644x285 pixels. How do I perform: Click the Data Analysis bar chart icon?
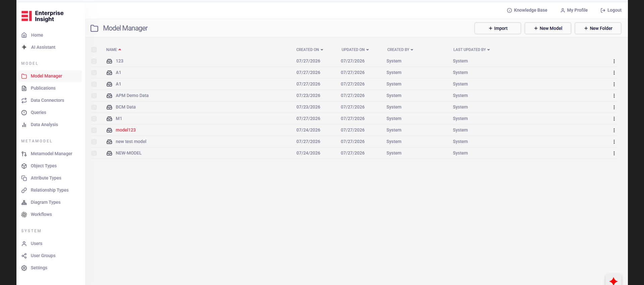point(24,125)
